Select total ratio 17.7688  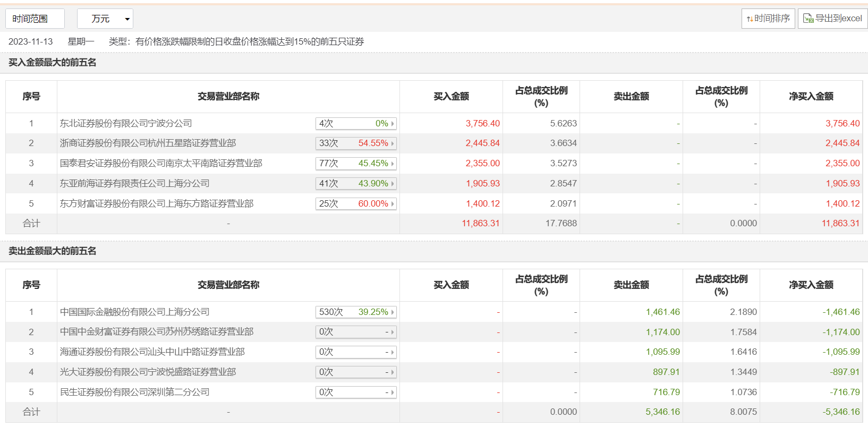click(561, 223)
